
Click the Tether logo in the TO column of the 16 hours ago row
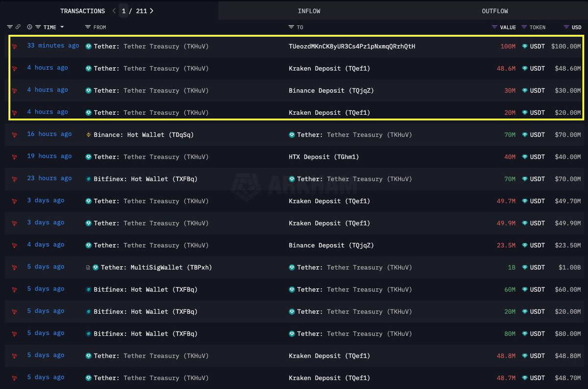pos(292,135)
